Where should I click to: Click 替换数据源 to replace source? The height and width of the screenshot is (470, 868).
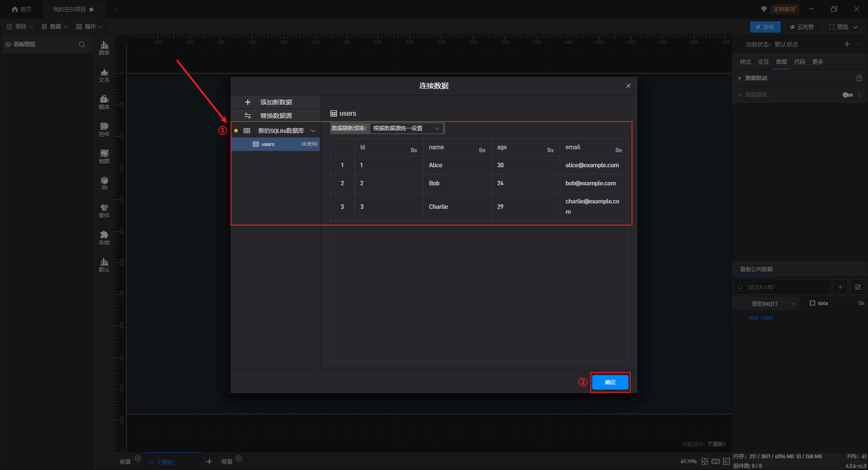point(276,116)
